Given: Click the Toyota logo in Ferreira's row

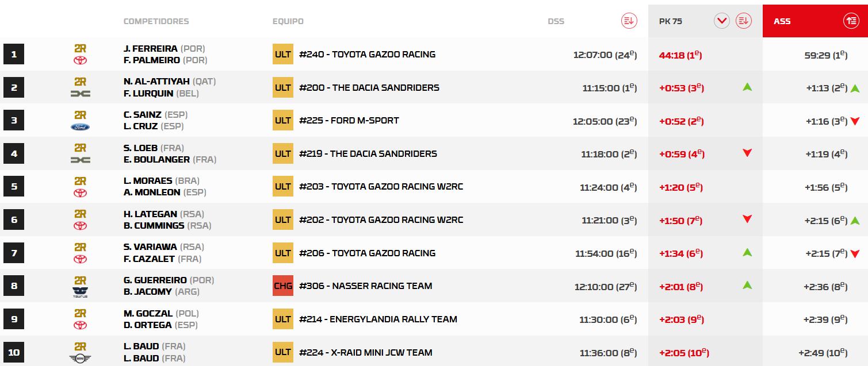Looking at the screenshot, I should pos(80,60).
